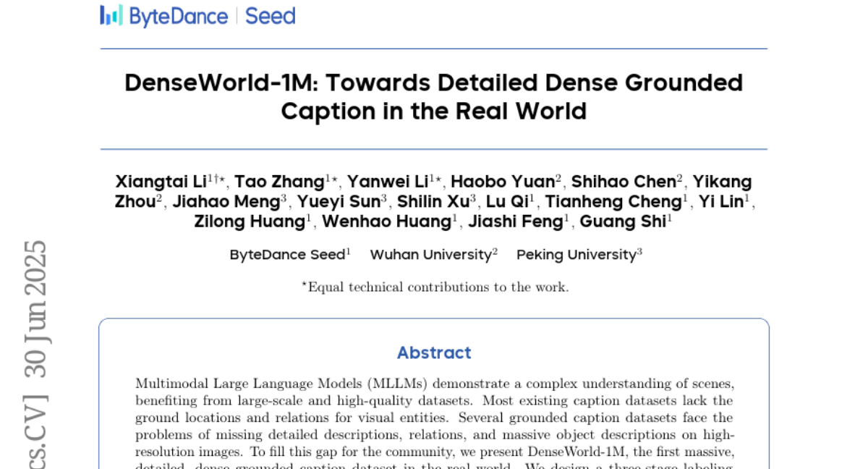Click the Abstract heading
The image size is (868, 469).
(434, 352)
